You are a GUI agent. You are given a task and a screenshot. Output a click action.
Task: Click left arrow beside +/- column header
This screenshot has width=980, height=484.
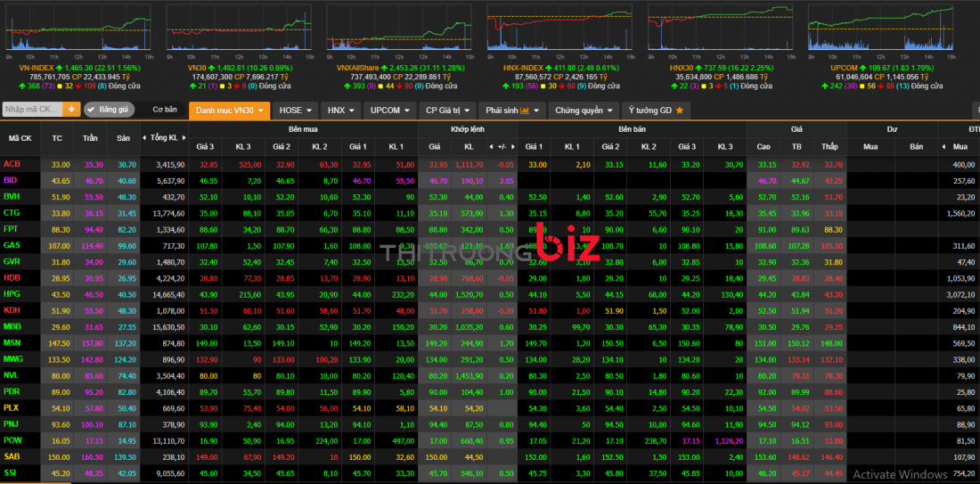coord(491,147)
